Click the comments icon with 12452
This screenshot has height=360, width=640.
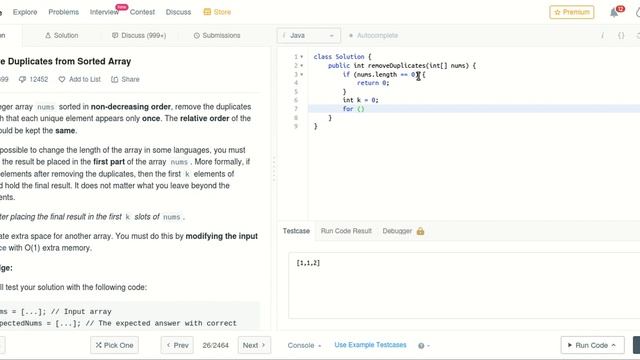pos(22,79)
